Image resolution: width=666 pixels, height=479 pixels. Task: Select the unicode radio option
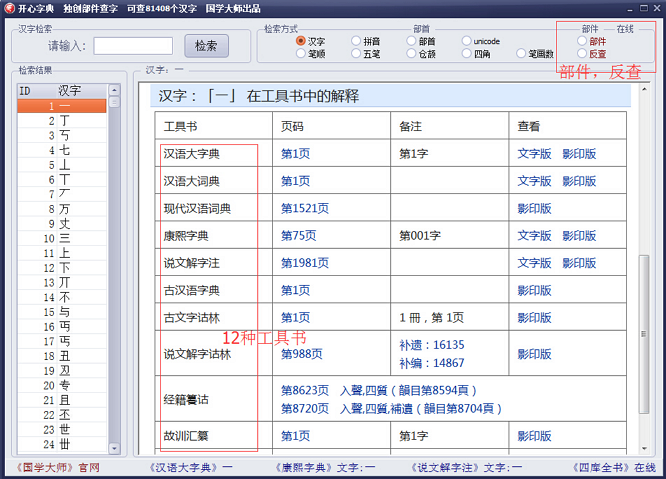tap(467, 41)
